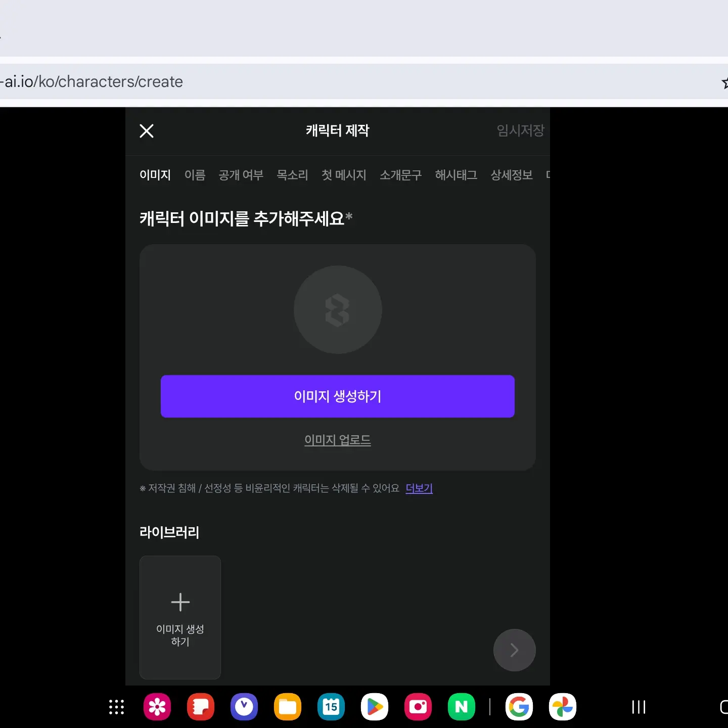Select the 첫 메시지 tab
Image resolution: width=728 pixels, height=728 pixels.
pos(344,175)
